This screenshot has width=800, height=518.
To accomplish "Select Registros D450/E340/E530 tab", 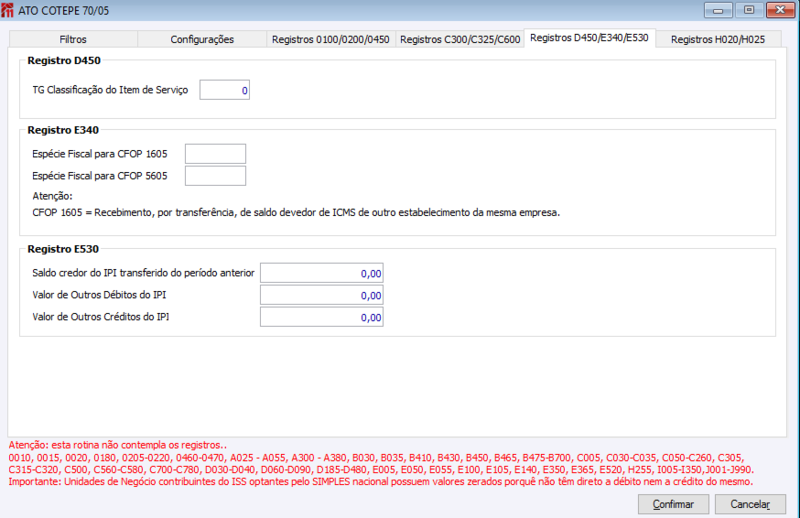I will pos(589,38).
